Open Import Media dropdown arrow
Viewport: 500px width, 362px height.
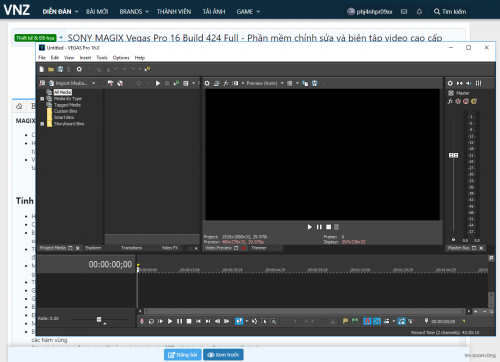(93, 83)
